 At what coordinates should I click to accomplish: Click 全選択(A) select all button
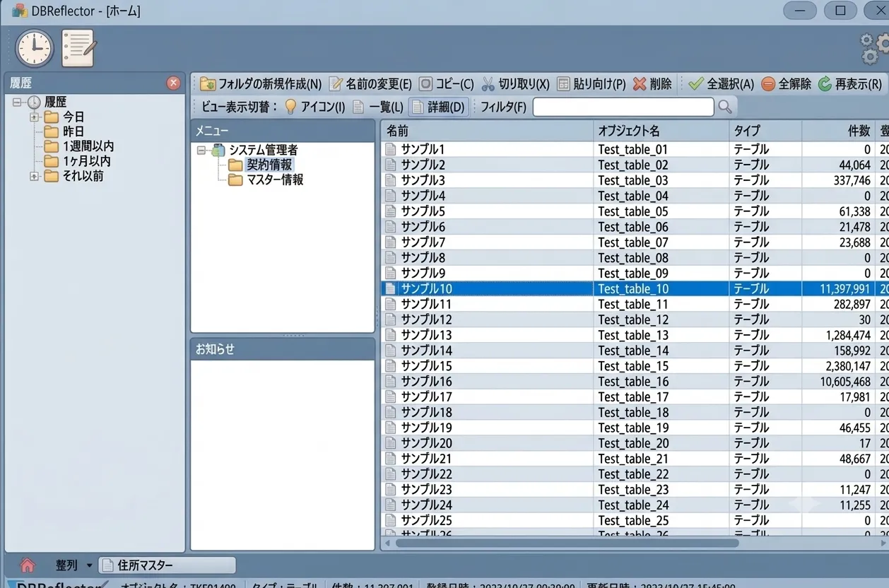(x=721, y=83)
